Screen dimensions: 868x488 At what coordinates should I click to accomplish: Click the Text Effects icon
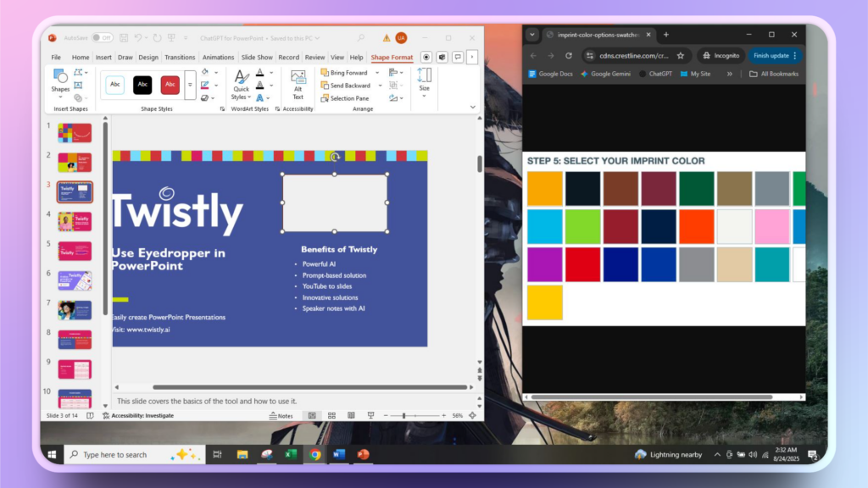click(x=259, y=98)
